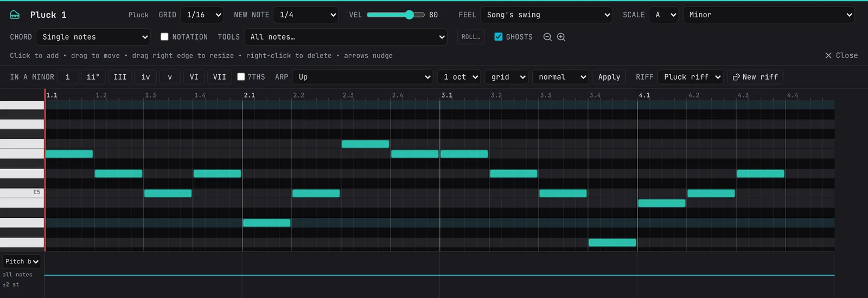This screenshot has height=298, width=868.
Task: Click the Pluck 1 track title
Action: coord(48,15)
